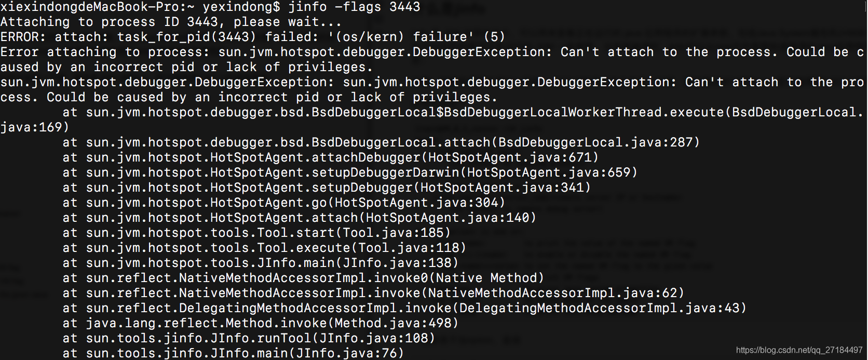Click the DelegatingMethodAccessorImpl.invoke stack frame
Viewport: 868px width, 360px height.
point(405,308)
